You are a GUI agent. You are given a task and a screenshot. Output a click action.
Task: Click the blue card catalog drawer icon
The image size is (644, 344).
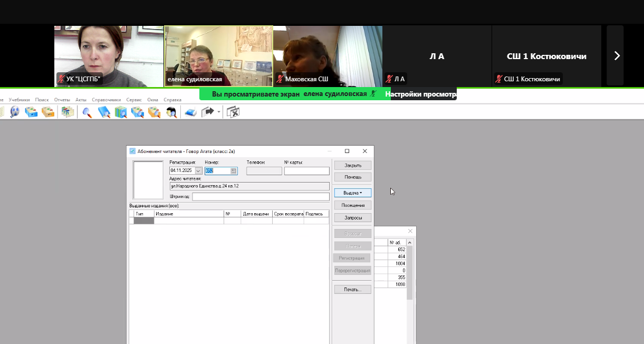[x=31, y=112]
